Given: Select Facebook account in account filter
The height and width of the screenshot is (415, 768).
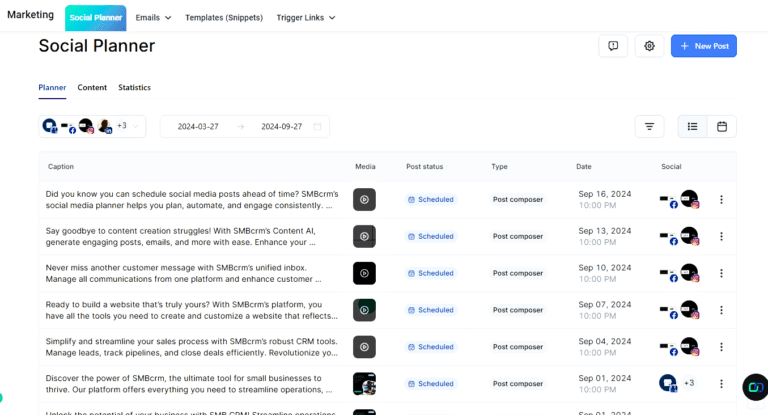Looking at the screenshot, I should (x=68, y=127).
